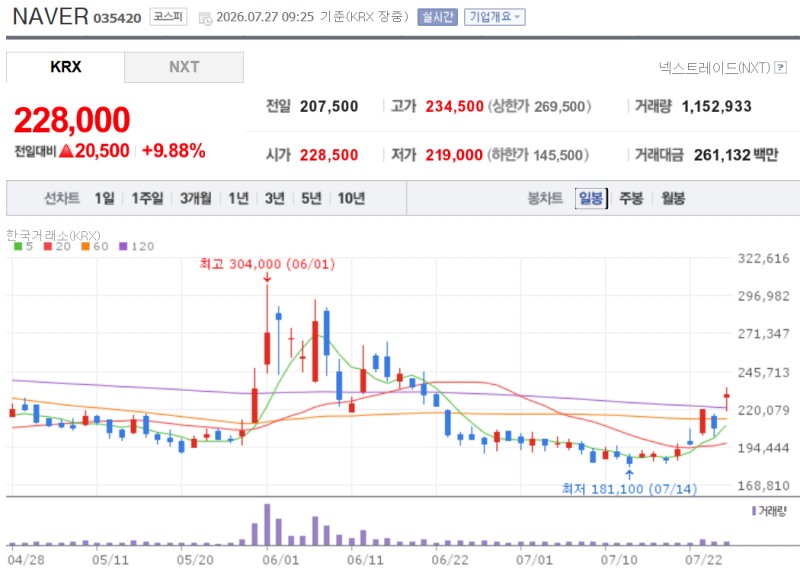
Task: Click the 넥스트레이드(NXT) link
Action: [714, 67]
